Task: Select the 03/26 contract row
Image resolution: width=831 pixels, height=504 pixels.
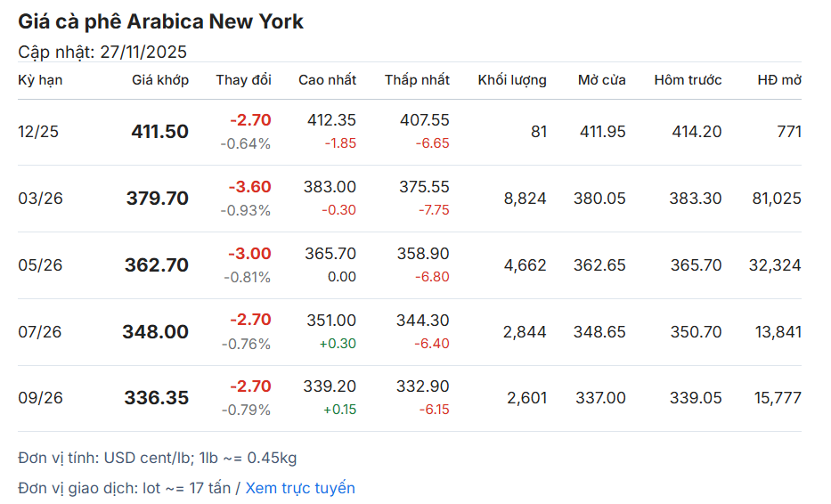Action: click(x=40, y=199)
